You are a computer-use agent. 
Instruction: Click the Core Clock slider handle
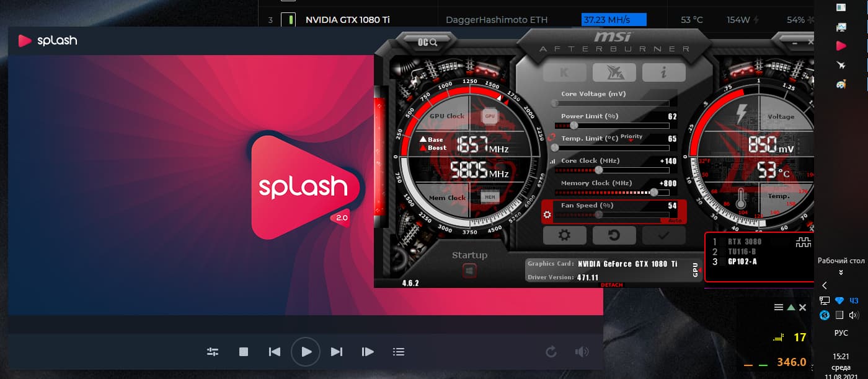[598, 170]
